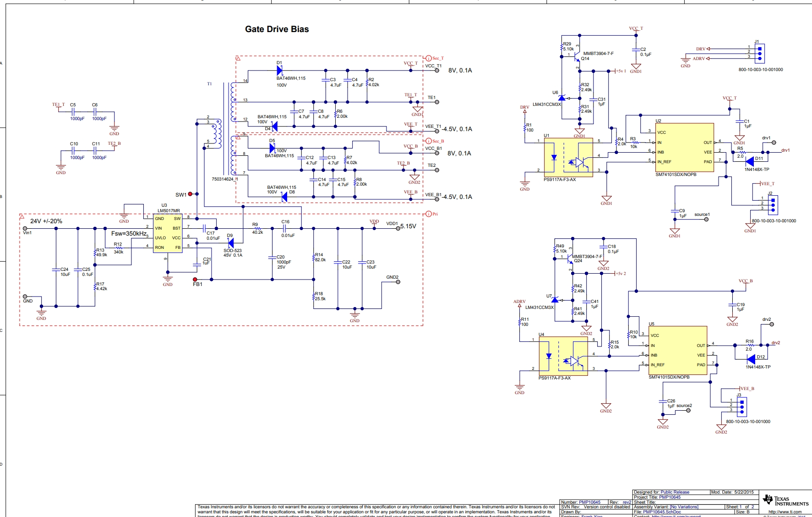The height and width of the screenshot is (517, 812).
Task: Select the J2 three-pin connector
Action: [773, 205]
